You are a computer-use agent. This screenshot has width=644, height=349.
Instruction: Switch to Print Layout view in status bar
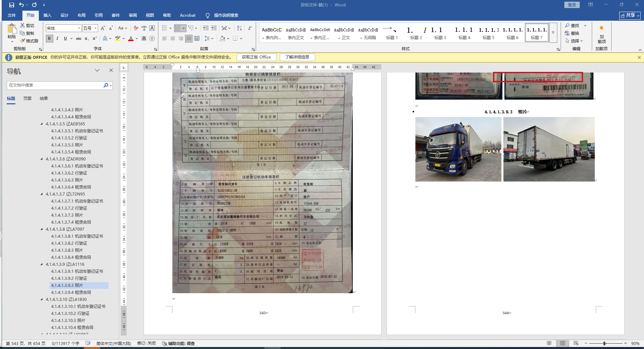click(563, 343)
